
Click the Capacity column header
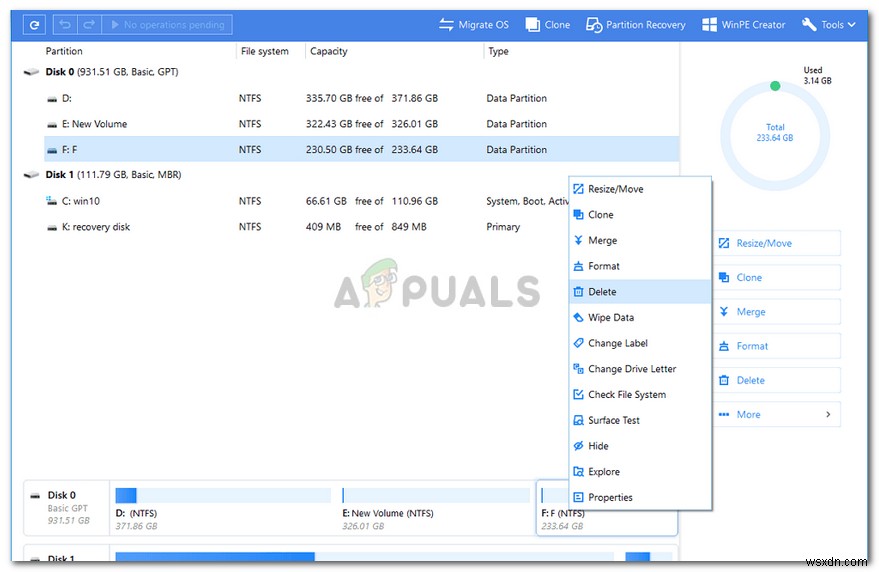pos(329,51)
